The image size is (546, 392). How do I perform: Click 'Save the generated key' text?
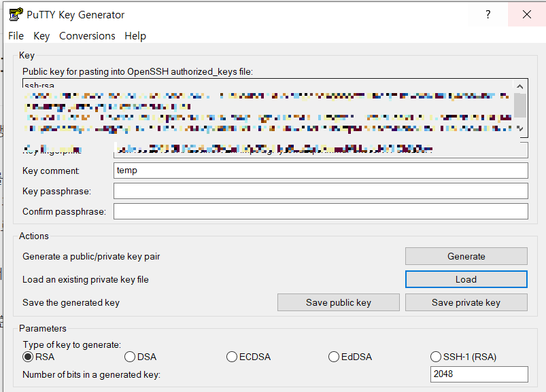click(71, 302)
